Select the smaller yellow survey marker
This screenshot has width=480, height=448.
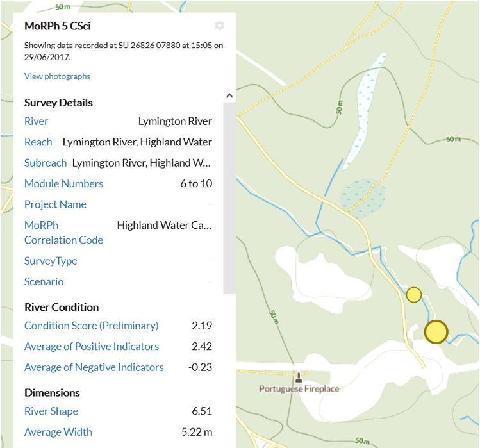[413, 295]
